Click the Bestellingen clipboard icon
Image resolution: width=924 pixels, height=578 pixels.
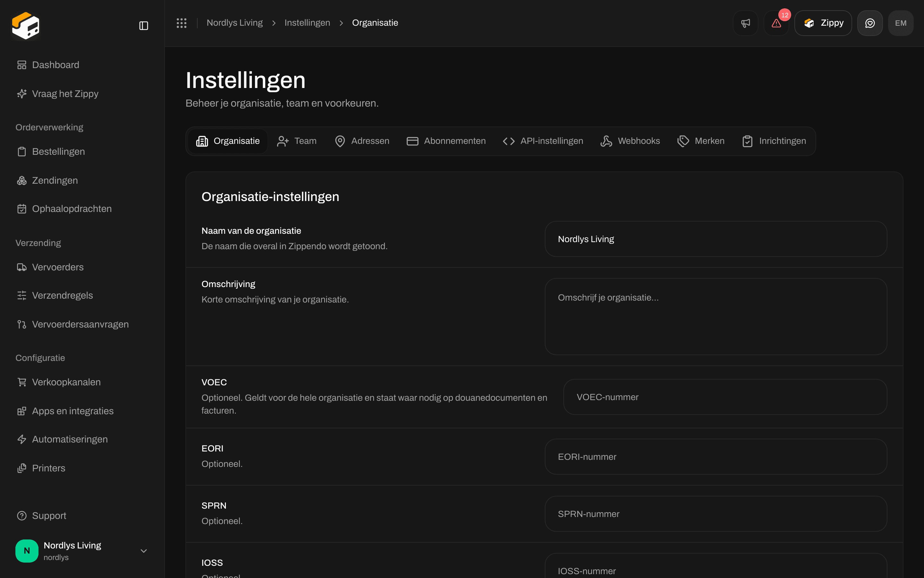click(22, 152)
